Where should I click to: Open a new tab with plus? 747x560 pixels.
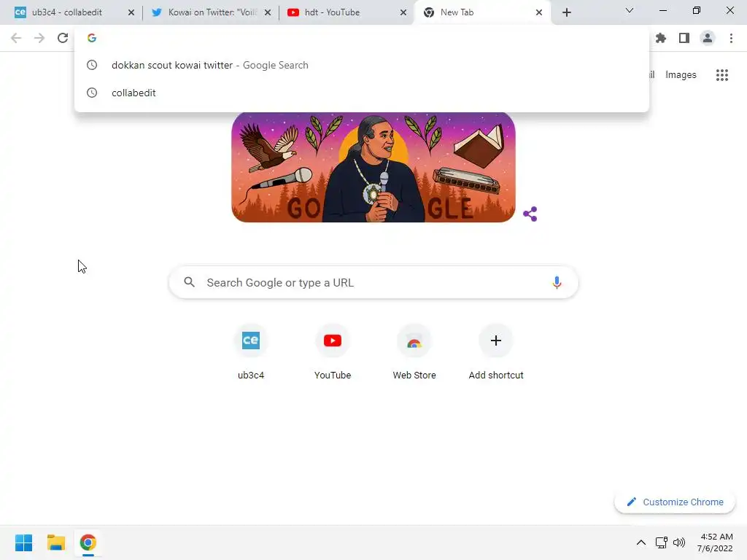(566, 12)
